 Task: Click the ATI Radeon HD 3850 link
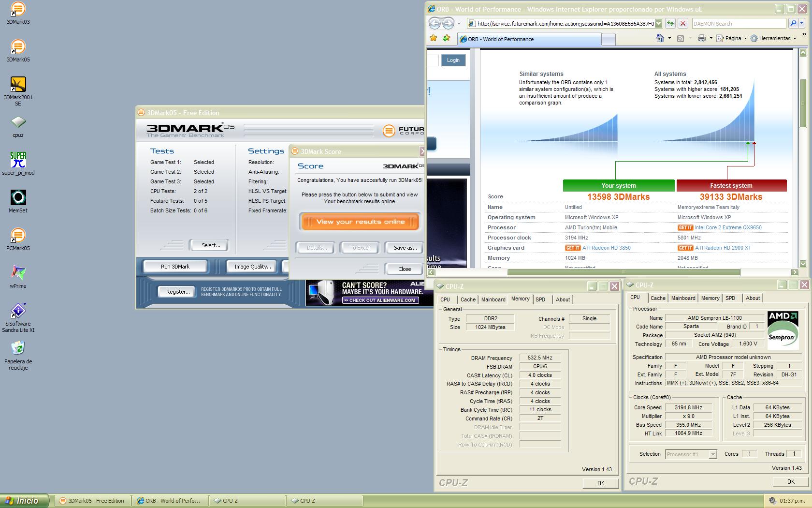(x=607, y=248)
